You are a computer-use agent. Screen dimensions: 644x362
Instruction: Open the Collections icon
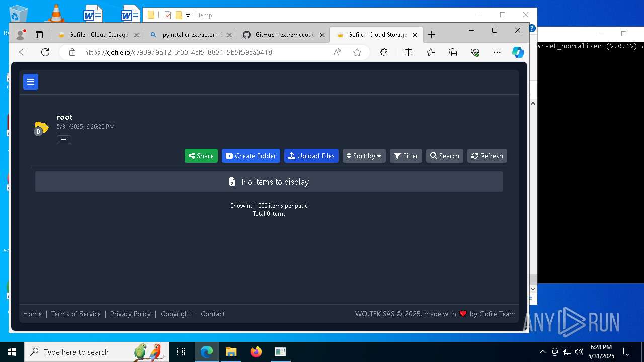click(453, 52)
